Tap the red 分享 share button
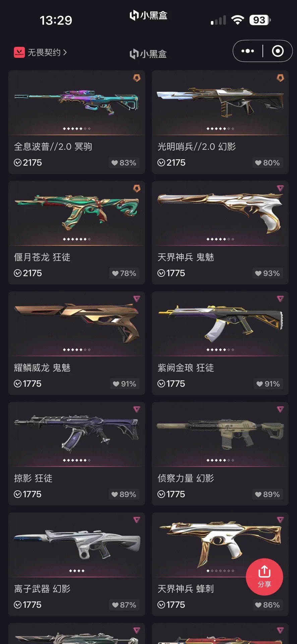 (x=264, y=577)
